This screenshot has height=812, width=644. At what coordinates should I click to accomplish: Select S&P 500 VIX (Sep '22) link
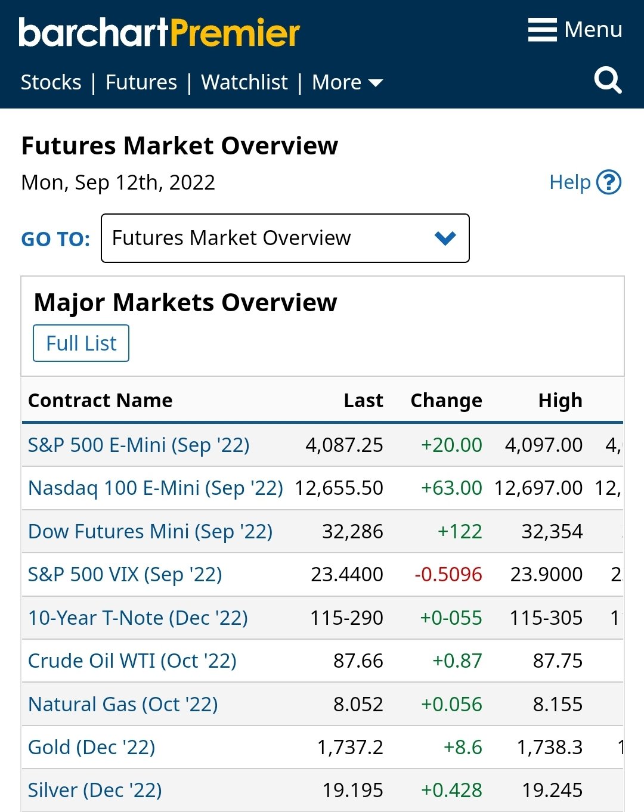click(125, 575)
